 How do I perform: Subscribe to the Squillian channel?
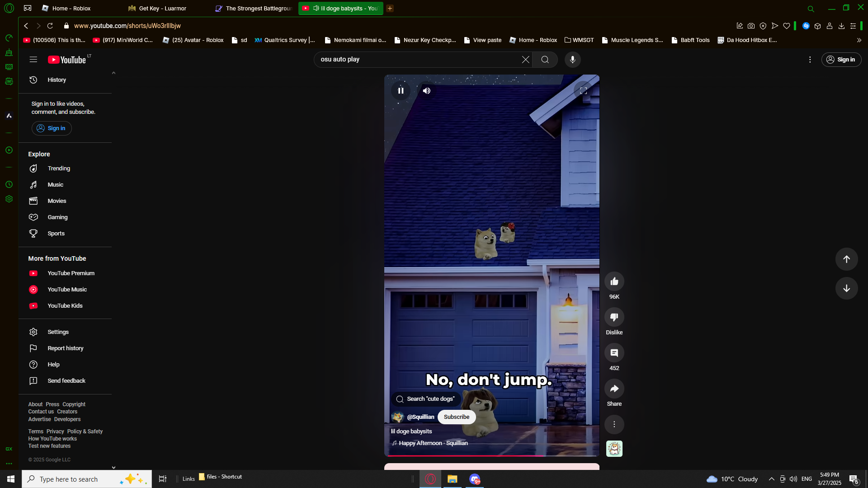[456, 417]
